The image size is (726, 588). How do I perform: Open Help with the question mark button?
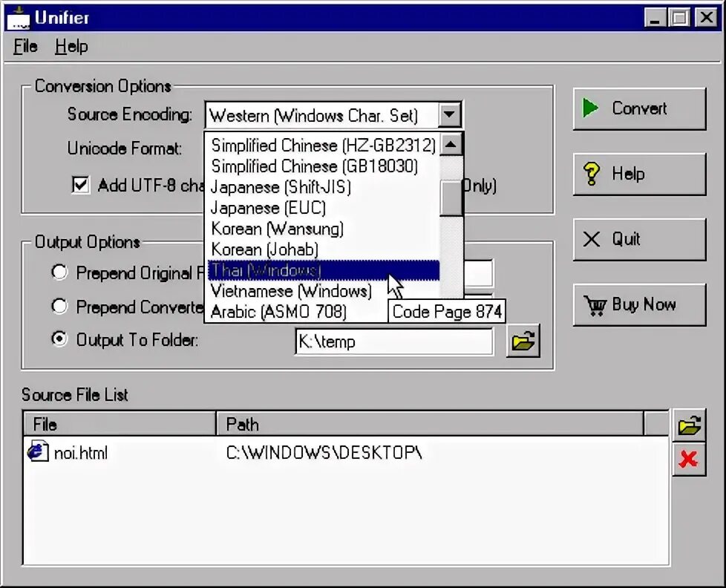[639, 174]
